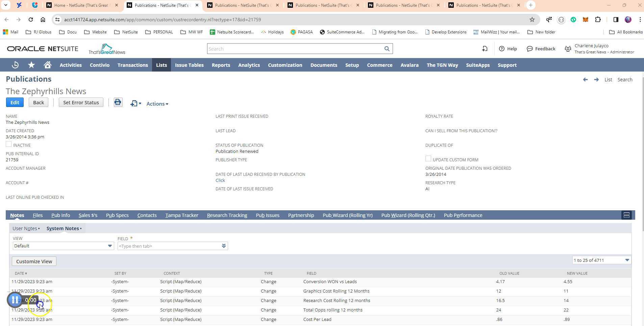
Task: Open the View dropdown set to Default
Action: coord(63,246)
